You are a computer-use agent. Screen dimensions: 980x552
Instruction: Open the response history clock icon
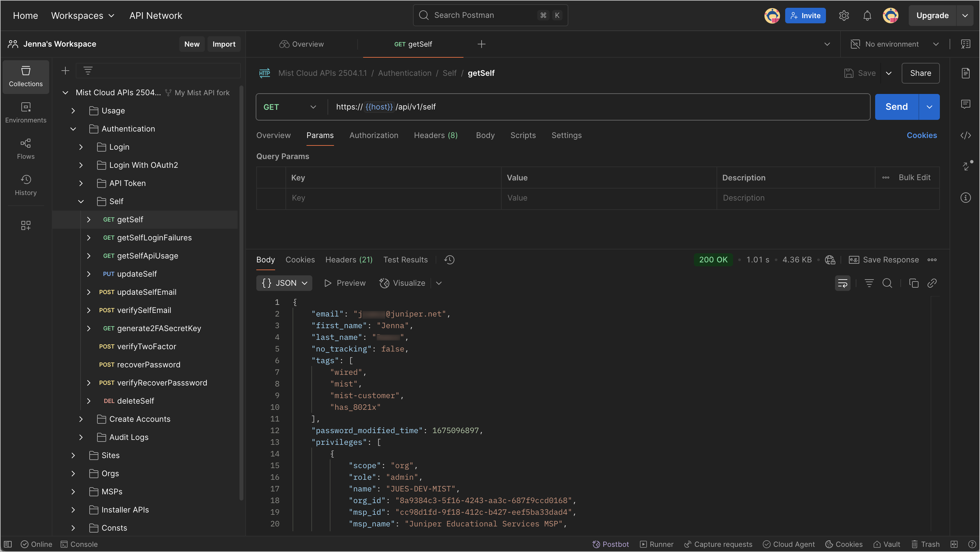click(449, 259)
